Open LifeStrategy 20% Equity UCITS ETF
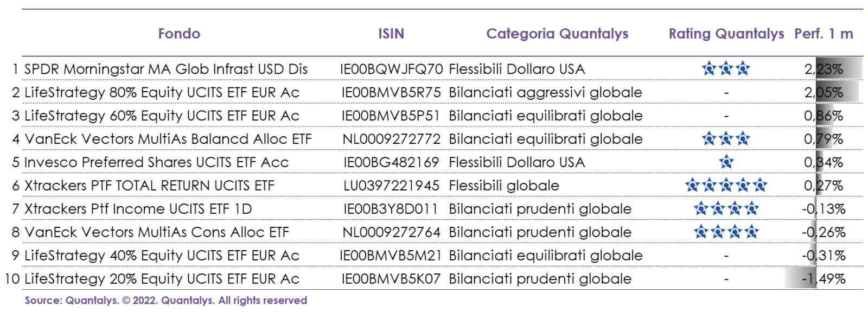This screenshot has width=868, height=312. pos(162,279)
